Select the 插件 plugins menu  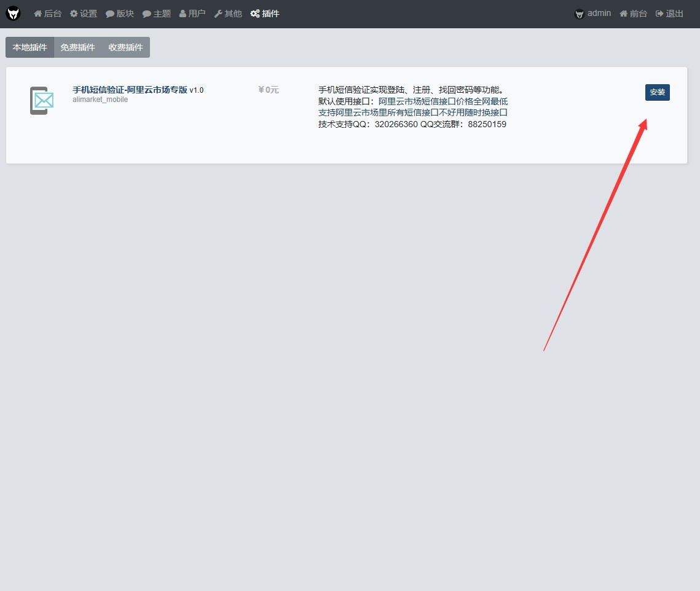[x=265, y=14]
